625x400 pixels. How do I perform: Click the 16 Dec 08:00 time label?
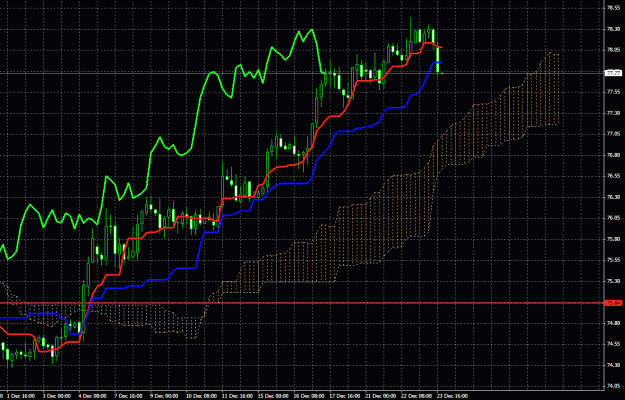pyautogui.click(x=309, y=396)
